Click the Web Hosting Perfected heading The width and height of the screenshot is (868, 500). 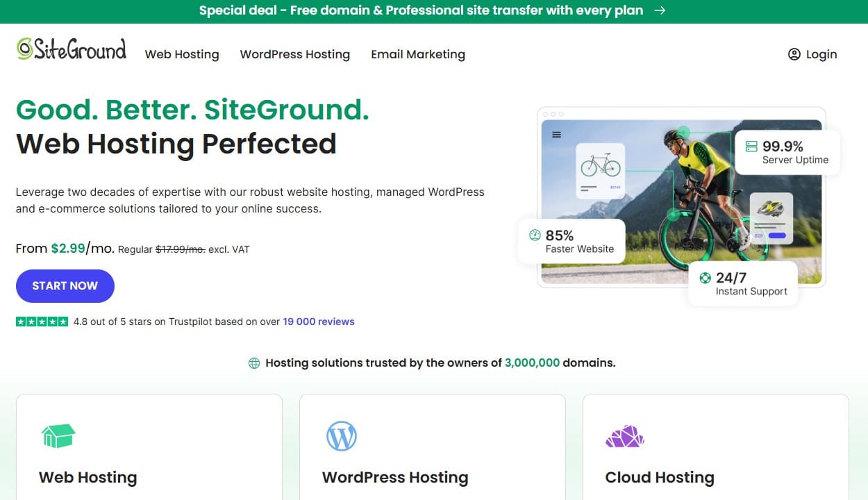[176, 144]
